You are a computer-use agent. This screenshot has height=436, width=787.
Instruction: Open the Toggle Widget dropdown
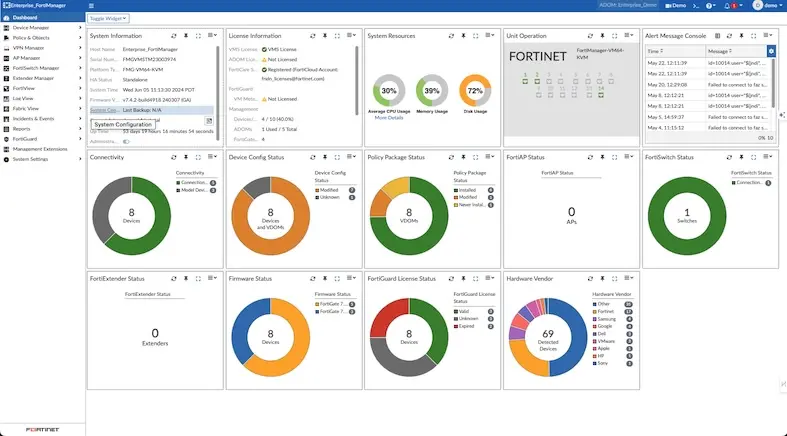pos(109,18)
